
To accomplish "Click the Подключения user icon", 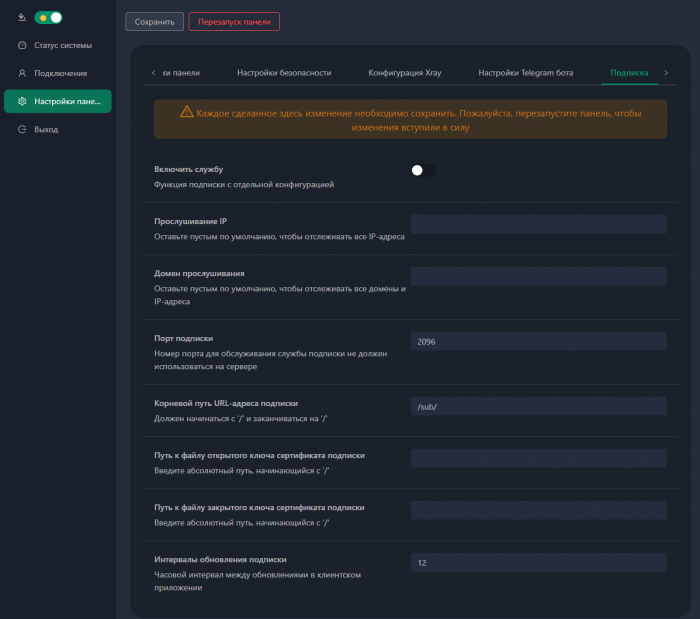I will coord(22,73).
